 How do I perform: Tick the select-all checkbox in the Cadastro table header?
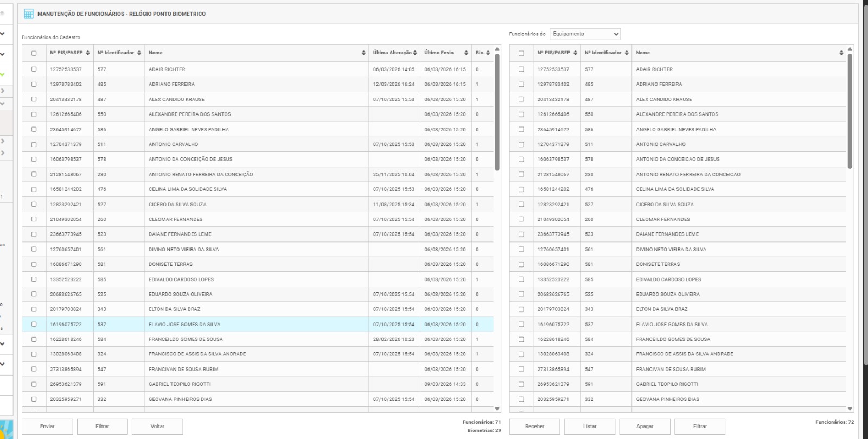coord(34,53)
